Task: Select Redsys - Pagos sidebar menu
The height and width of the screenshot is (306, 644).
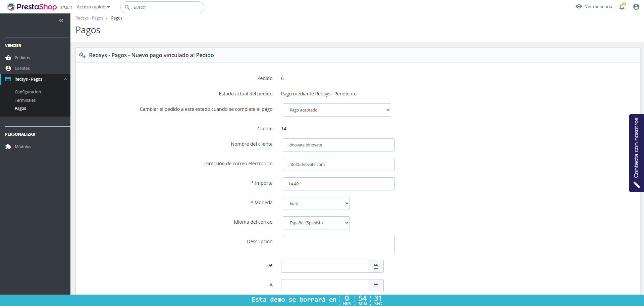Action: pyautogui.click(x=35, y=79)
